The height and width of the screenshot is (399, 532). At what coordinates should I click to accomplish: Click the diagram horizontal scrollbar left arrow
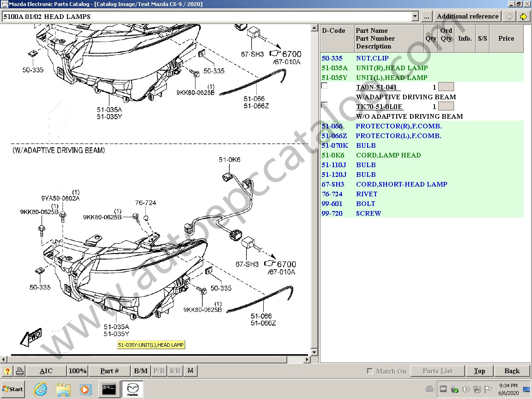pyautogui.click(x=3, y=359)
